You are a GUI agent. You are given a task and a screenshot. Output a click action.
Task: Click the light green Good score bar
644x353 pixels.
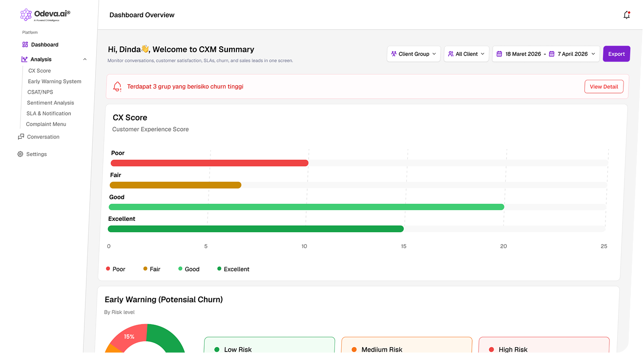click(x=307, y=207)
